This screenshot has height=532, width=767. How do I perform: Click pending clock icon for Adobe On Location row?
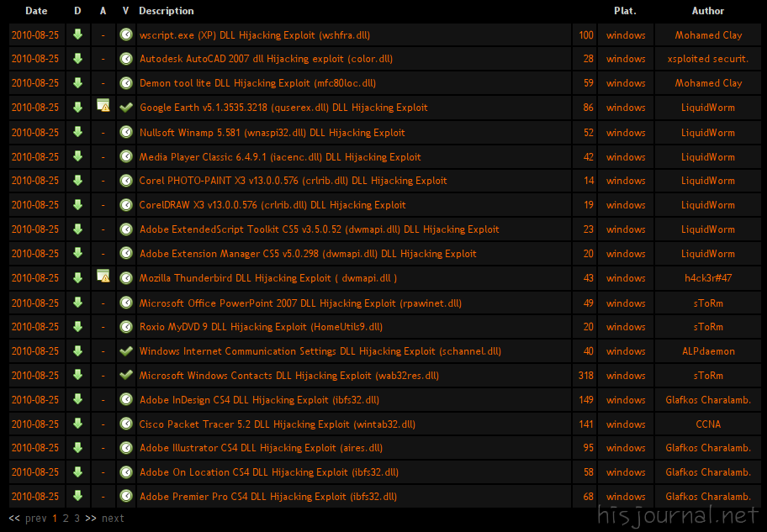[126, 471]
